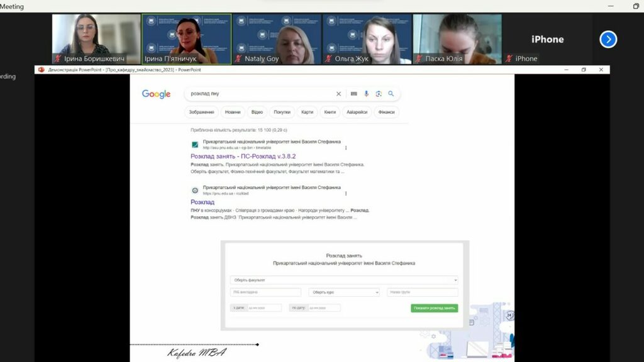The height and width of the screenshot is (362, 644).
Task: Open three-dot menu for second search result
Action: click(345, 194)
